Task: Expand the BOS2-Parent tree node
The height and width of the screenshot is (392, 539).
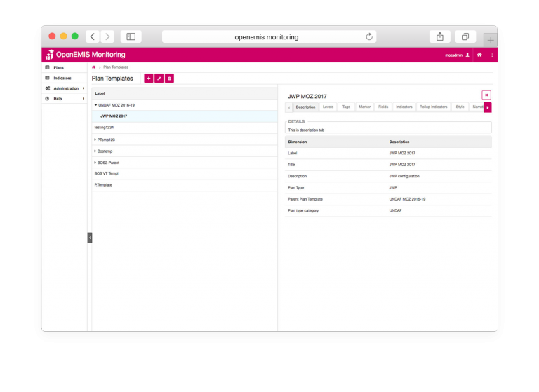Action: [x=96, y=162]
